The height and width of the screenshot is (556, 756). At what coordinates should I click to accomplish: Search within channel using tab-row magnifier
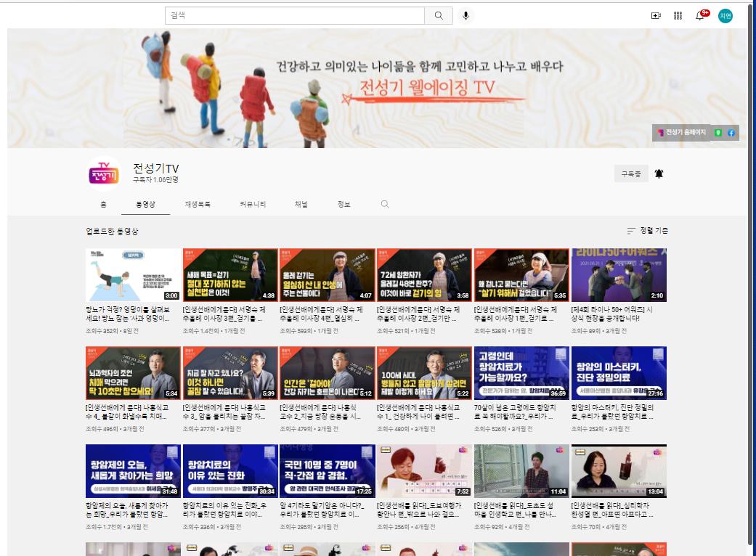[385, 204]
